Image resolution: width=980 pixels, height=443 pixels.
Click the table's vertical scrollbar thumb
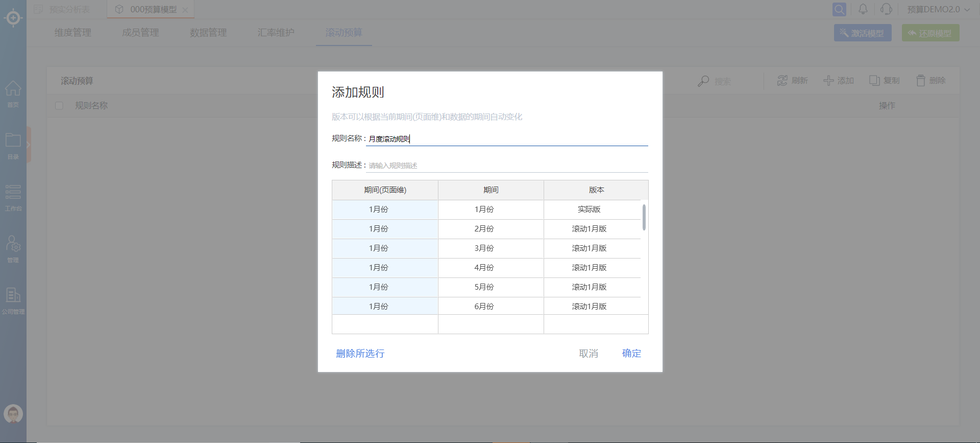(x=644, y=218)
